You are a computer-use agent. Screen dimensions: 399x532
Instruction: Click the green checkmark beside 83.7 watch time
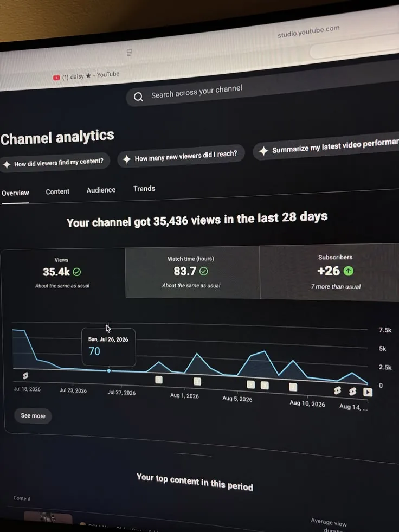tap(204, 271)
